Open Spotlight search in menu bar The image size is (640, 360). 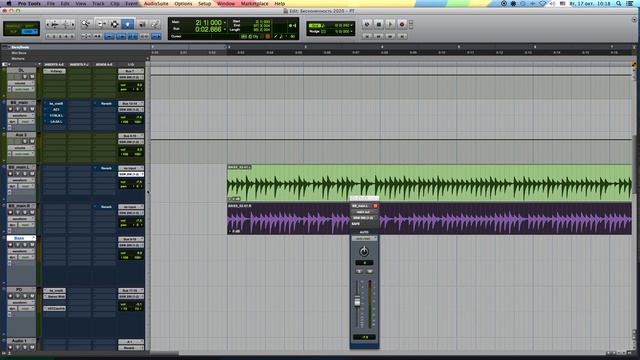619,3
